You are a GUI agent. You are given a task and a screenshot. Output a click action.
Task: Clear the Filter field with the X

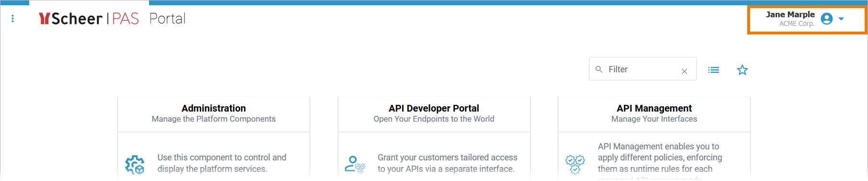(684, 71)
